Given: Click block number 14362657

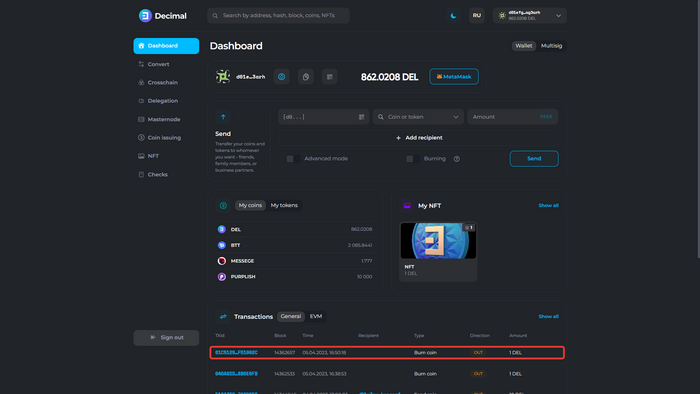Looking at the screenshot, I should pyautogui.click(x=284, y=353).
